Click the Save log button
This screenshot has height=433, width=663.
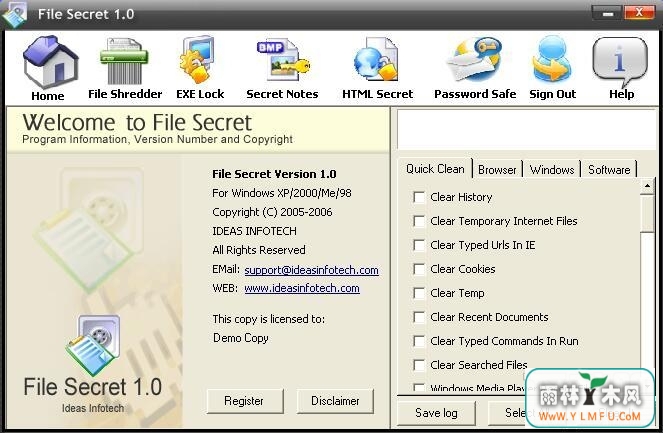point(436,413)
